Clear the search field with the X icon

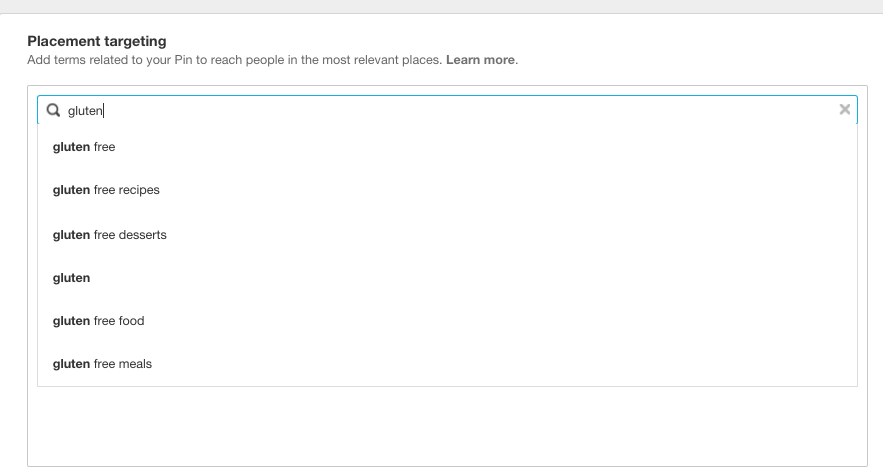[x=845, y=110]
